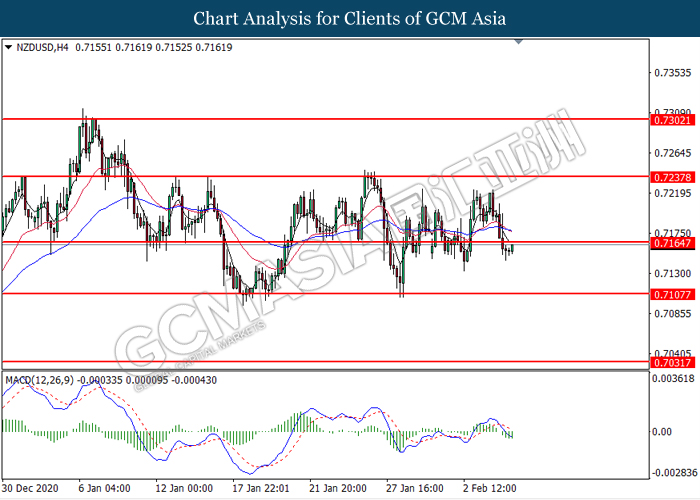This screenshot has height=500, width=700.
Task: Click the MACD(12,26,9) indicator label
Action: [x=39, y=380]
